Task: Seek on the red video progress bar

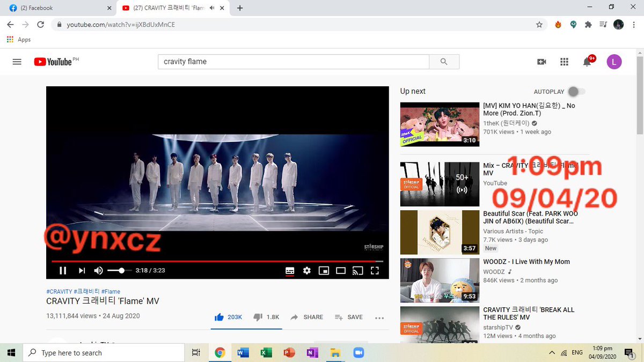Action: pyautogui.click(x=217, y=261)
